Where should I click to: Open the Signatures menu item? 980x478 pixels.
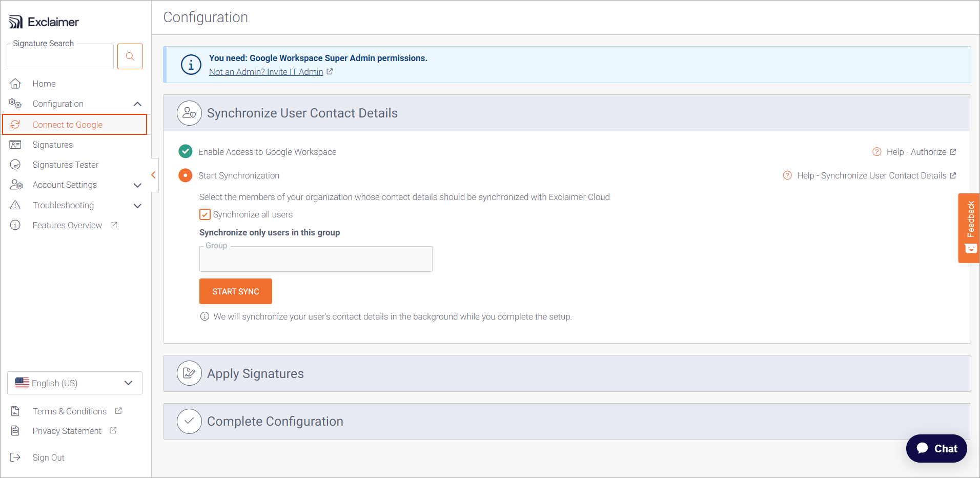point(53,145)
